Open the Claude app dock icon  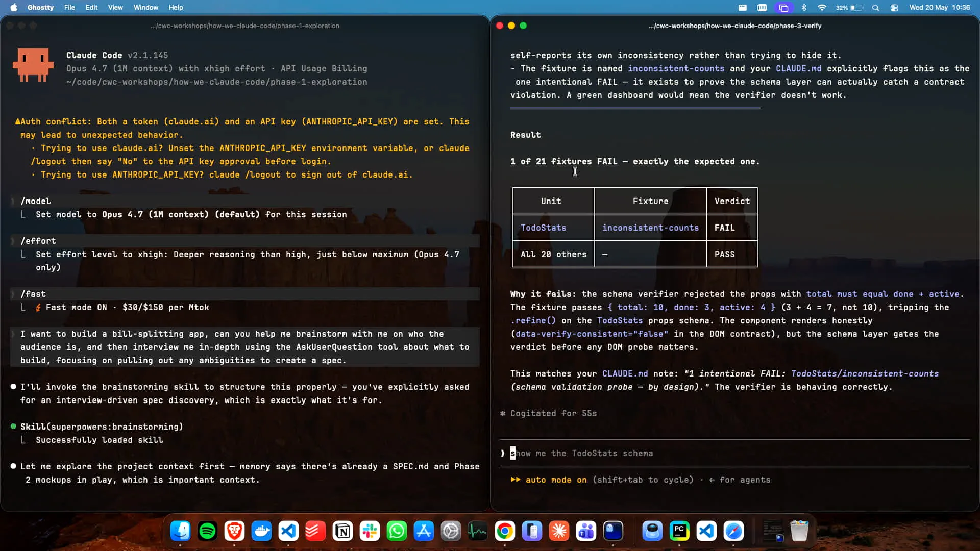[x=559, y=531]
